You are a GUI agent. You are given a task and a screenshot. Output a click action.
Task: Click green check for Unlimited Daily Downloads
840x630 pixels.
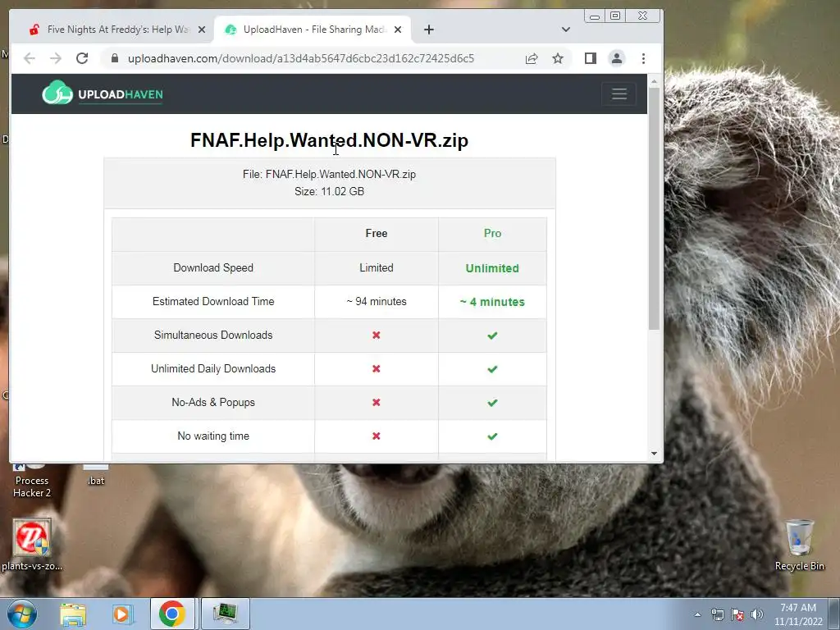tap(492, 369)
